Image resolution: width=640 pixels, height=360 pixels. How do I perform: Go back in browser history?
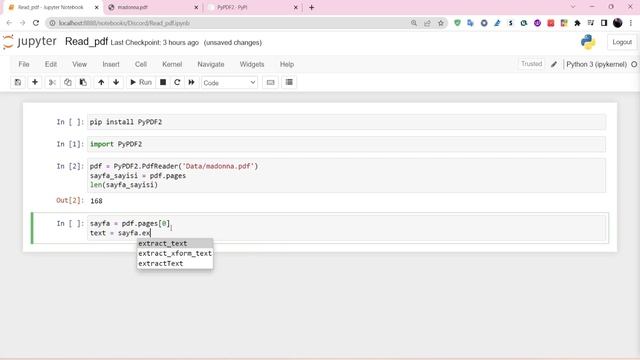(x=9, y=23)
